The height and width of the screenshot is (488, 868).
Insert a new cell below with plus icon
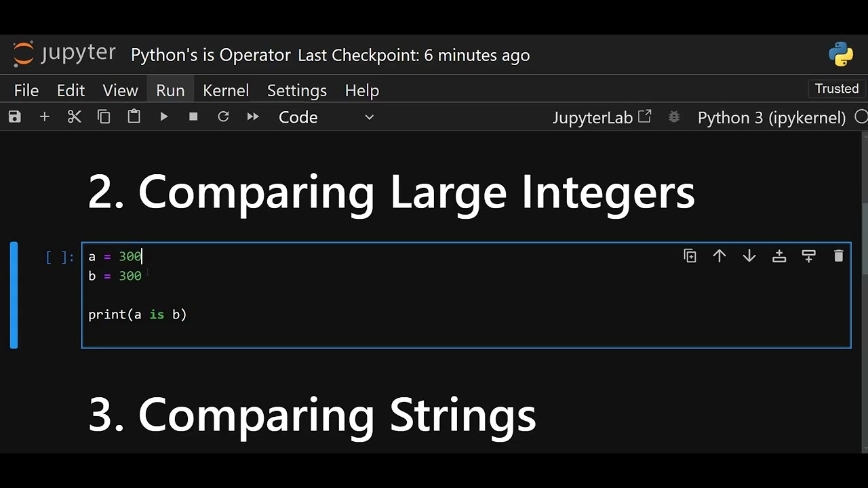pos(45,117)
